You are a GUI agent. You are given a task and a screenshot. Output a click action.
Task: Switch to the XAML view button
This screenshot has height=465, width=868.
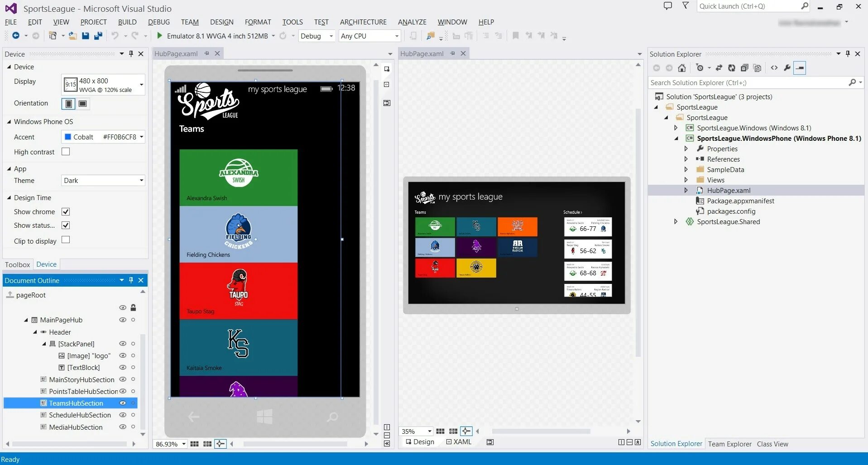point(459,441)
